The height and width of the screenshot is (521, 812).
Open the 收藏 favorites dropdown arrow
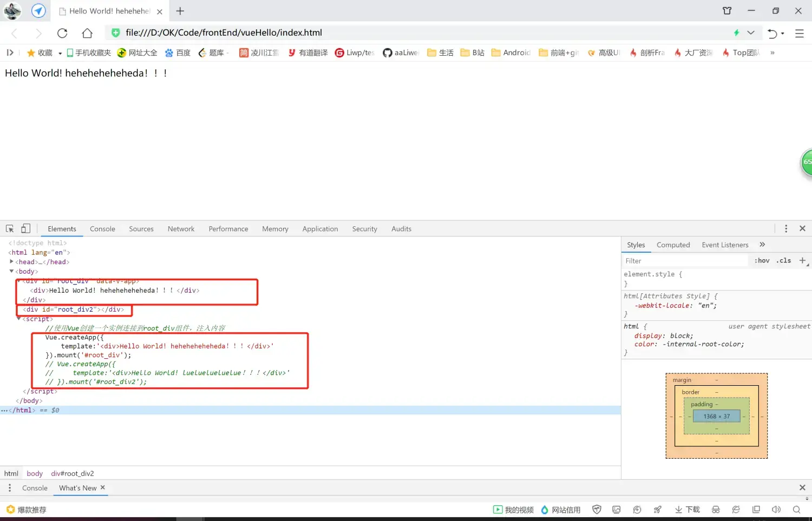point(60,53)
